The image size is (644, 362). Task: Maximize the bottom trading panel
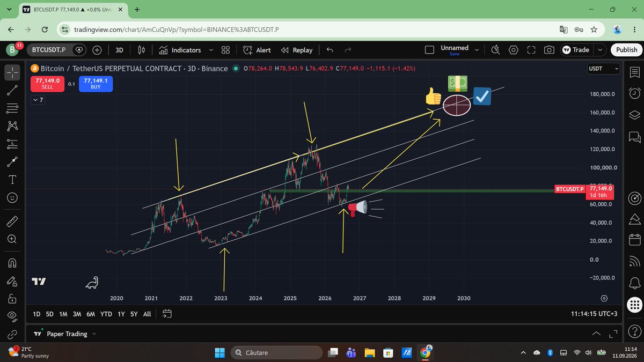coord(614,334)
